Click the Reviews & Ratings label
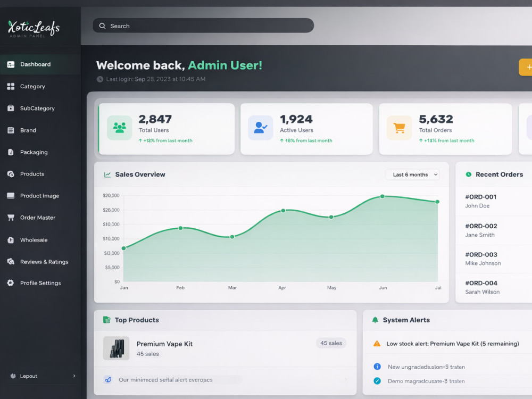Viewport: 532px width, 399px height. 44,262
